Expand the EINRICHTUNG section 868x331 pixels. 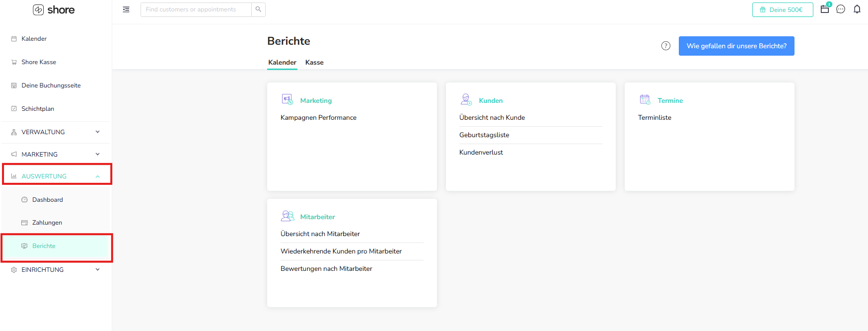pos(56,270)
